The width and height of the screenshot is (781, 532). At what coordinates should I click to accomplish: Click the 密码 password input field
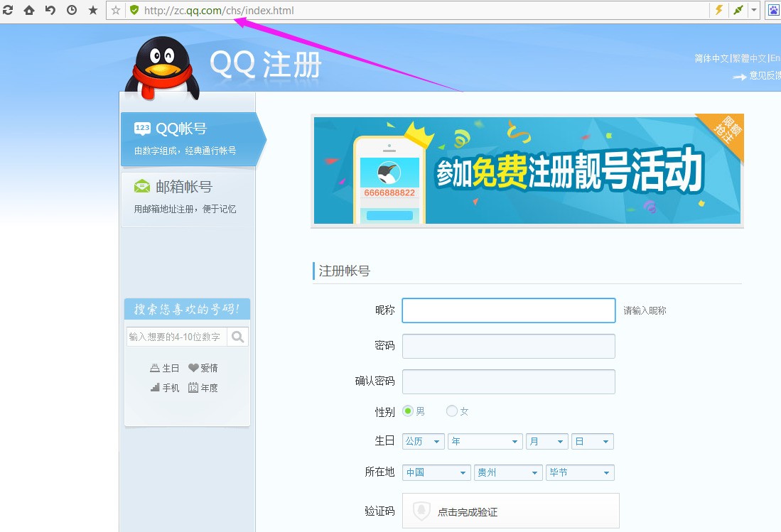[x=509, y=346]
